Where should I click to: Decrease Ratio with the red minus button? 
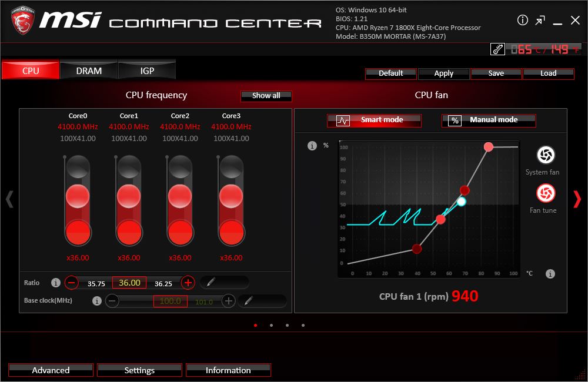[x=72, y=282]
